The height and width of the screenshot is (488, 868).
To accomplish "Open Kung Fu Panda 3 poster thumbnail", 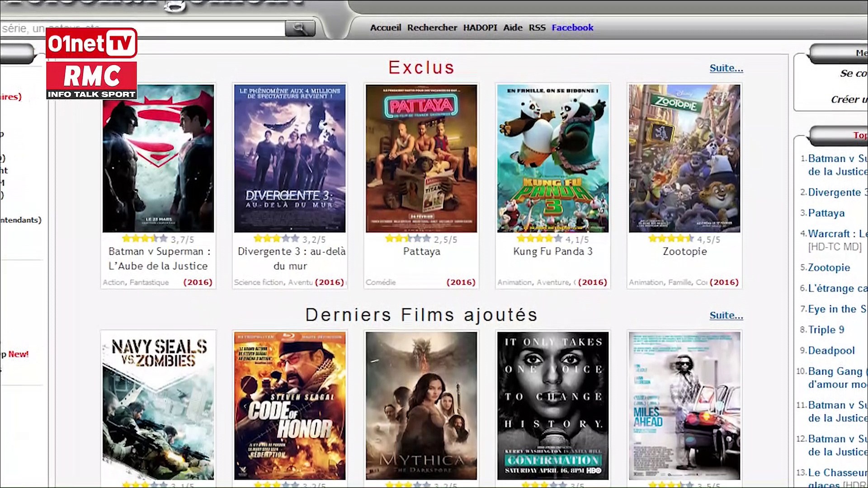I will click(x=553, y=158).
